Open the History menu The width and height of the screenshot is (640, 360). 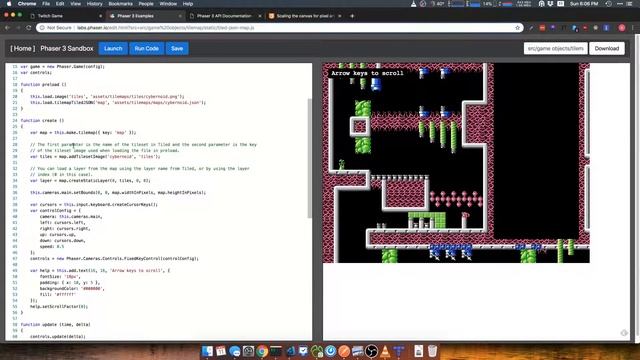click(x=95, y=4)
